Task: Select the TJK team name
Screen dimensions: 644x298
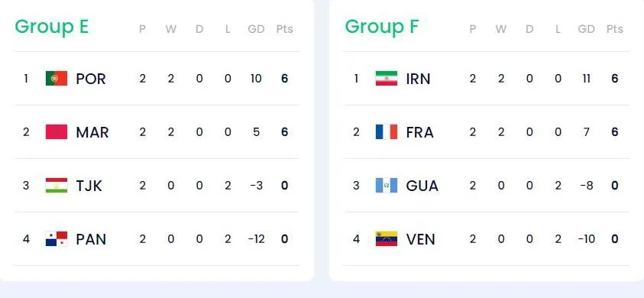Action: 89,186
